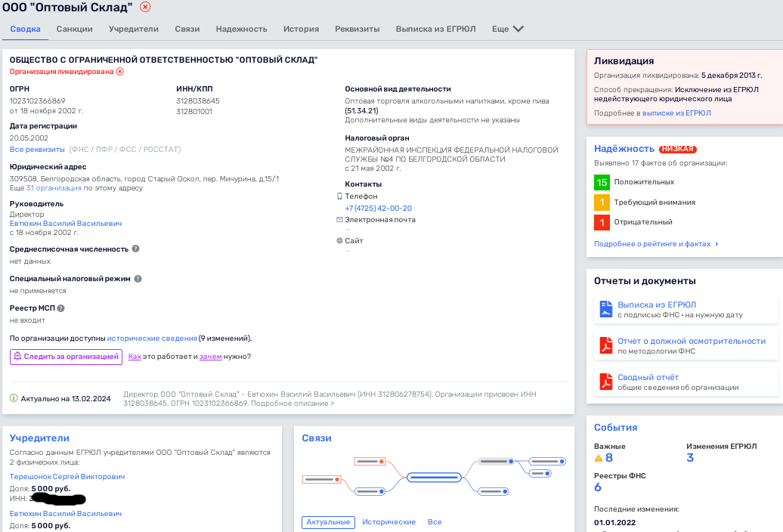The image size is (783, 532).
Task: Click the globe icon beside Сайт
Action: tap(339, 240)
